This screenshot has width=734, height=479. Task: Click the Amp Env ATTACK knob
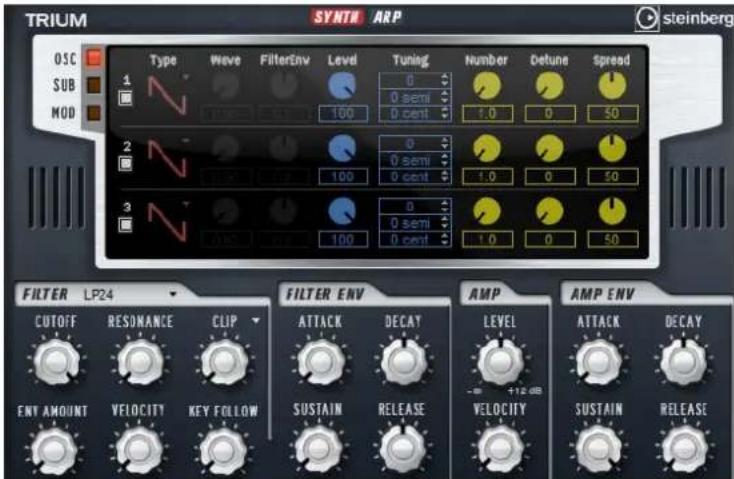pyautogui.click(x=599, y=361)
